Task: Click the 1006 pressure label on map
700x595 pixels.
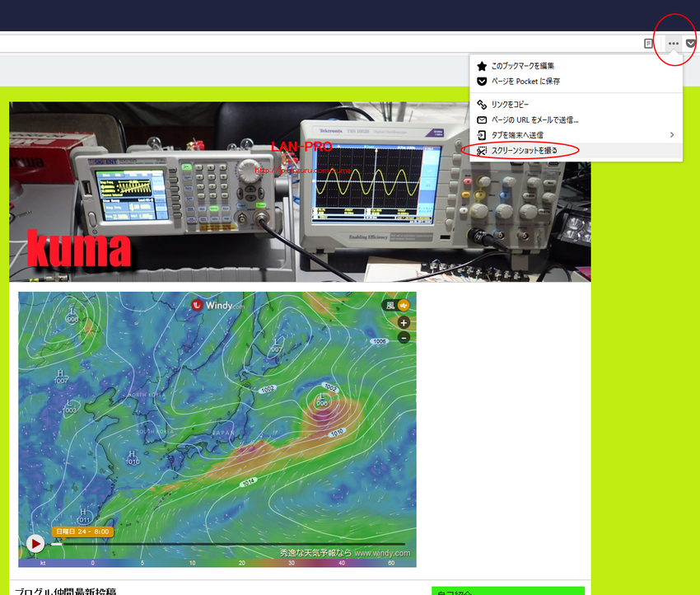Action: pyautogui.click(x=380, y=341)
